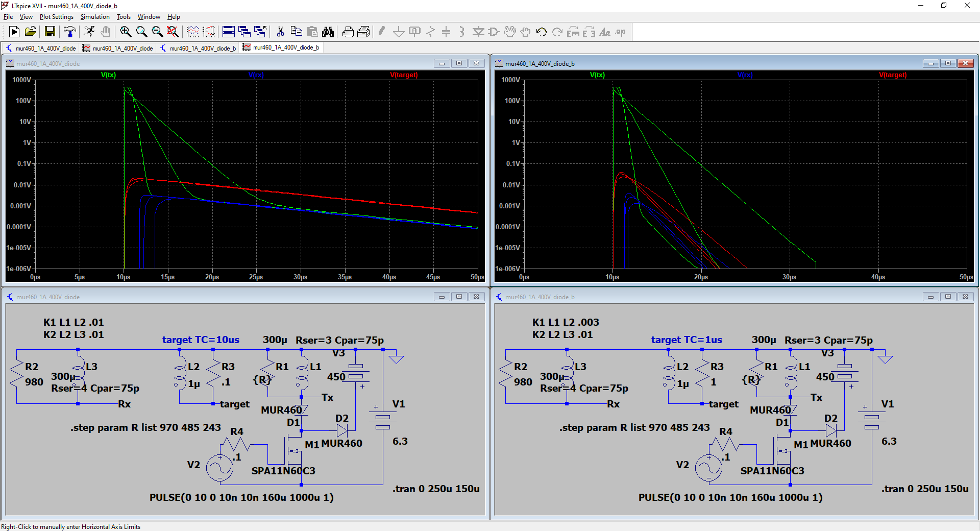Click the Find binoculars icon
The width and height of the screenshot is (980, 531).
[x=328, y=32]
